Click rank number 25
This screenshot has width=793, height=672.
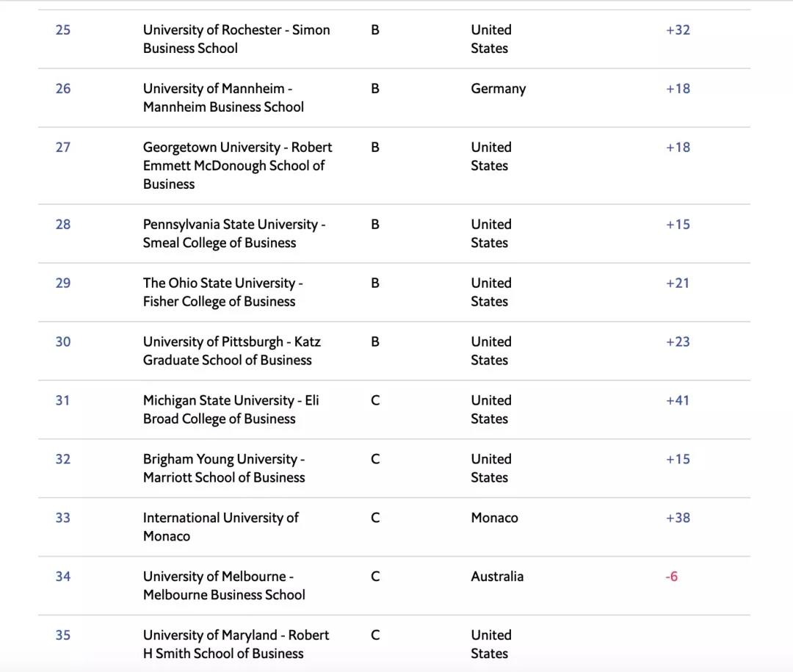point(63,30)
